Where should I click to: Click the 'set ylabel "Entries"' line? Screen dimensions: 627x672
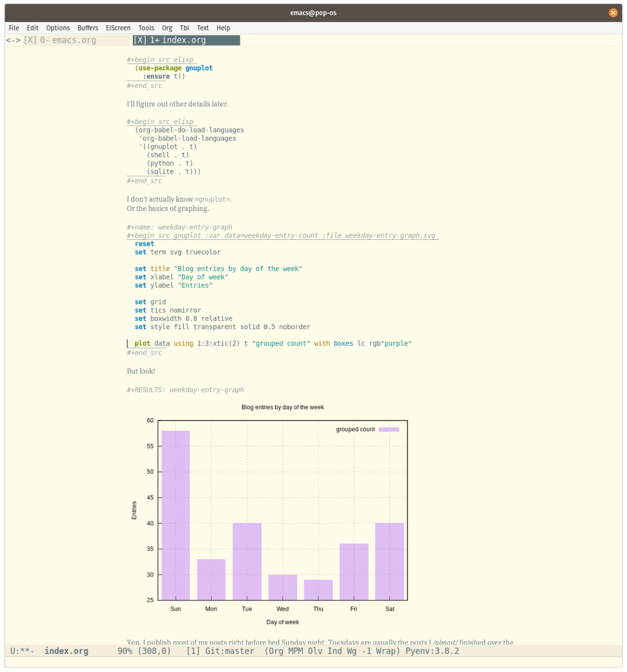[173, 286]
